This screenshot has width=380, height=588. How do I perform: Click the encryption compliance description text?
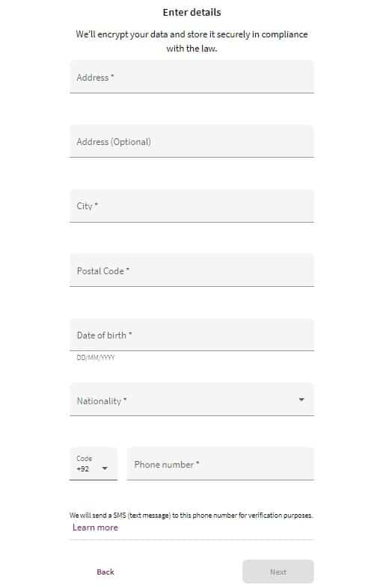[x=192, y=41]
